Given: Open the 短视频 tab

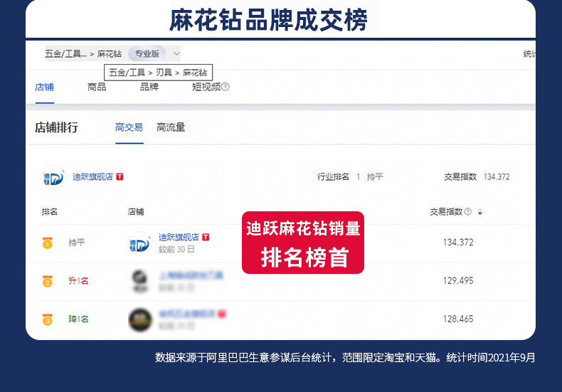Looking at the screenshot, I should (206, 87).
